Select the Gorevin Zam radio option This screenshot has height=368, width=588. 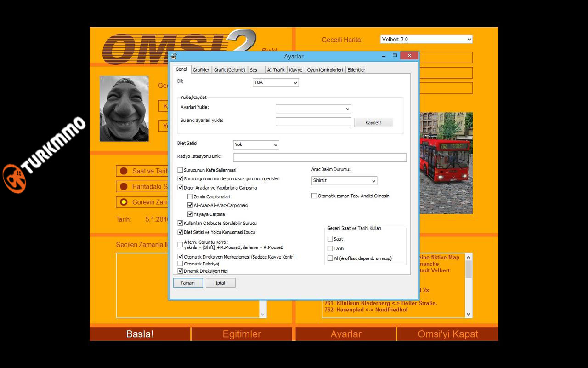124,202
